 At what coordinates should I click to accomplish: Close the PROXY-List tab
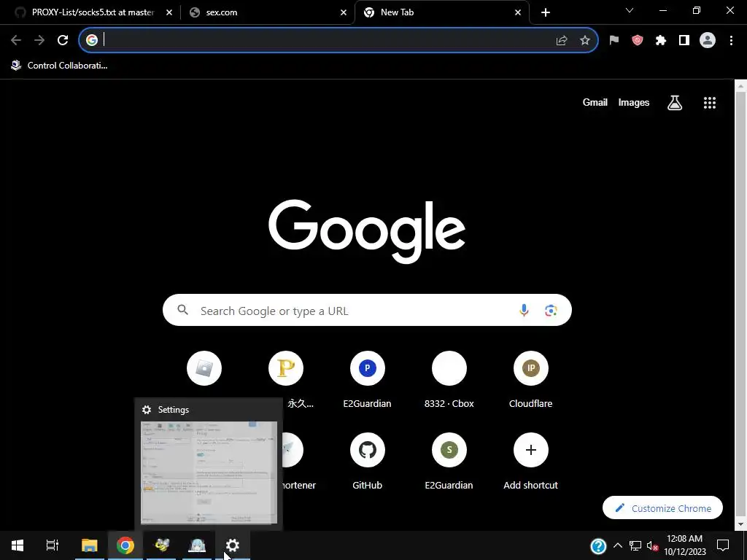(x=169, y=12)
